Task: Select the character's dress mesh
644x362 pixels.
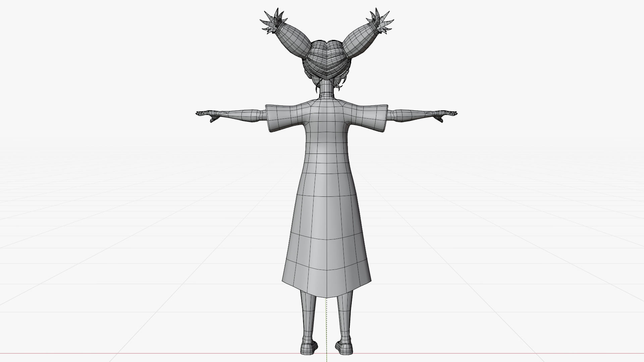Action: (x=326, y=201)
